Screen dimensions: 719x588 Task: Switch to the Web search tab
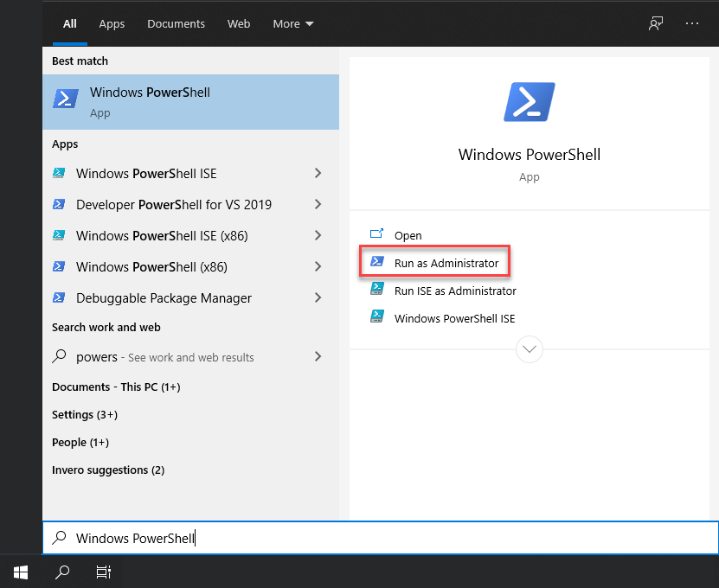coord(239,23)
